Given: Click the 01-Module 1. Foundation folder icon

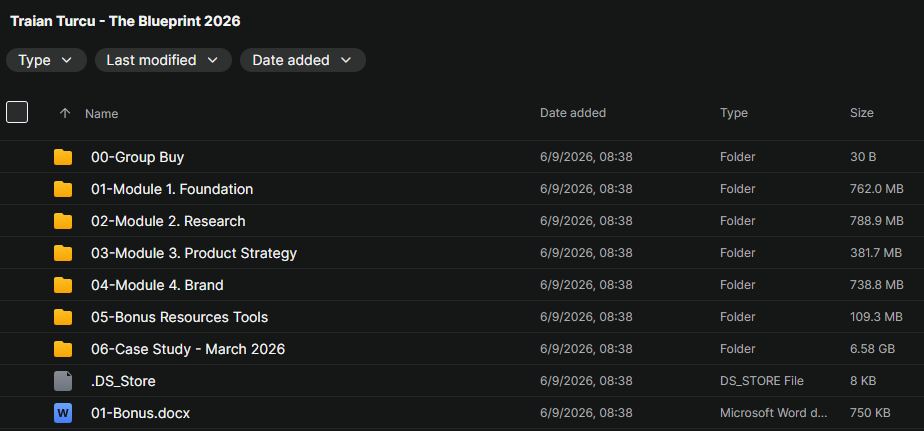Looking at the screenshot, I should point(62,189).
